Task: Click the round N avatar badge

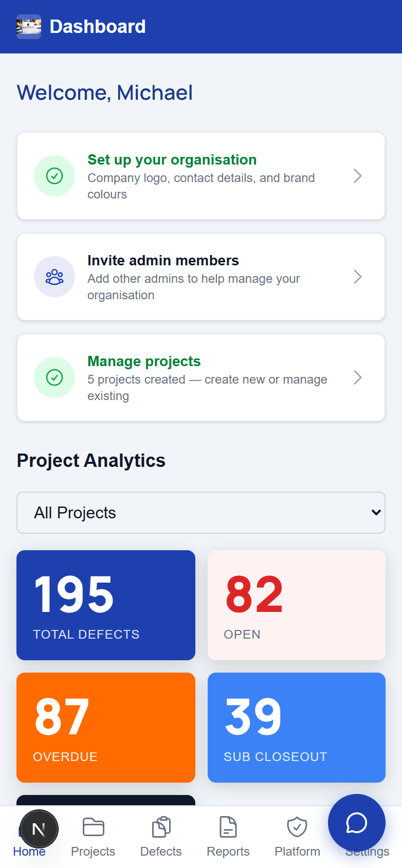Action: pos(39,829)
